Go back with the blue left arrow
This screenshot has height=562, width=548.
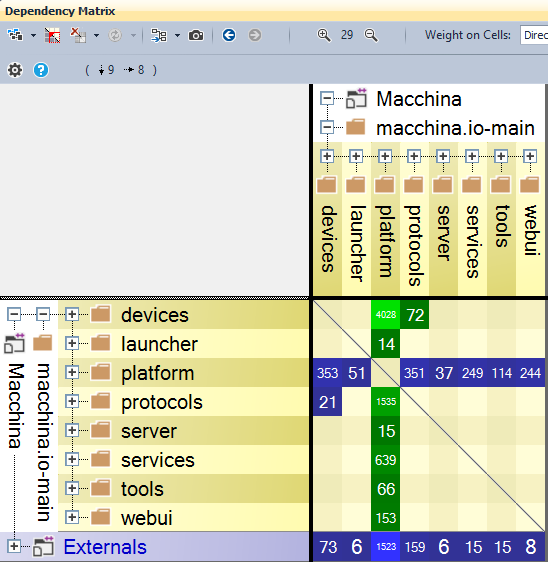point(229,35)
